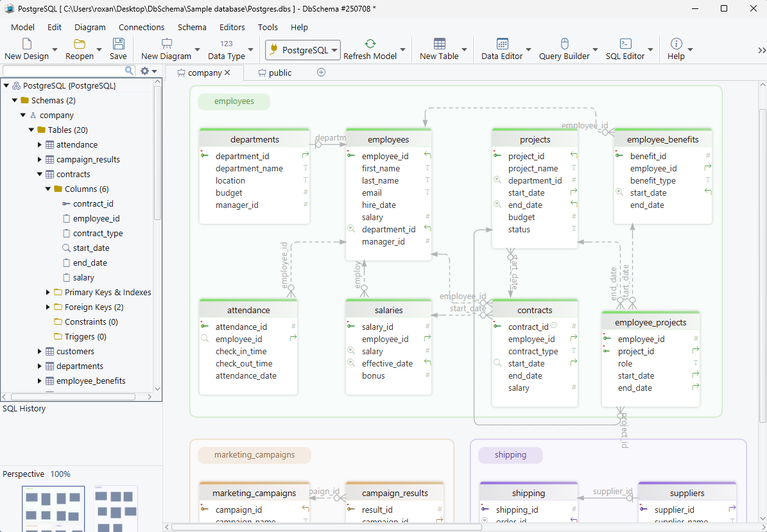767x532 pixels.
Task: Click the departments table header
Action: click(x=254, y=139)
